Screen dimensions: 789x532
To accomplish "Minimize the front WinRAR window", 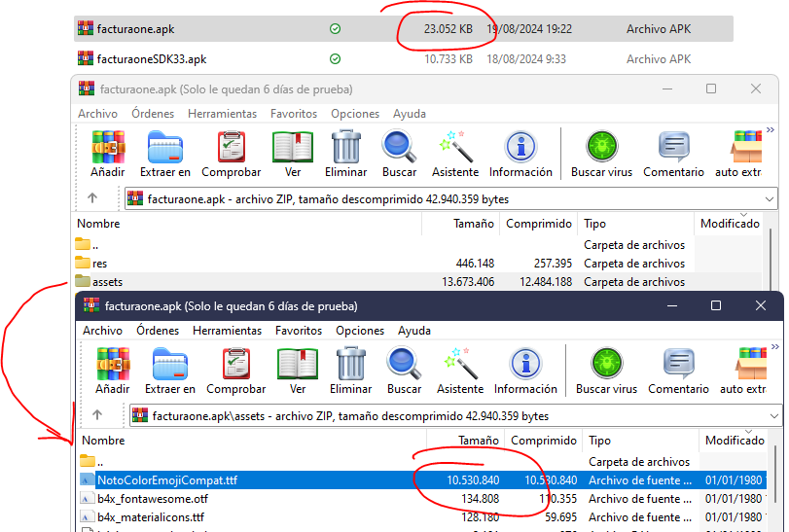I will pos(671,305).
